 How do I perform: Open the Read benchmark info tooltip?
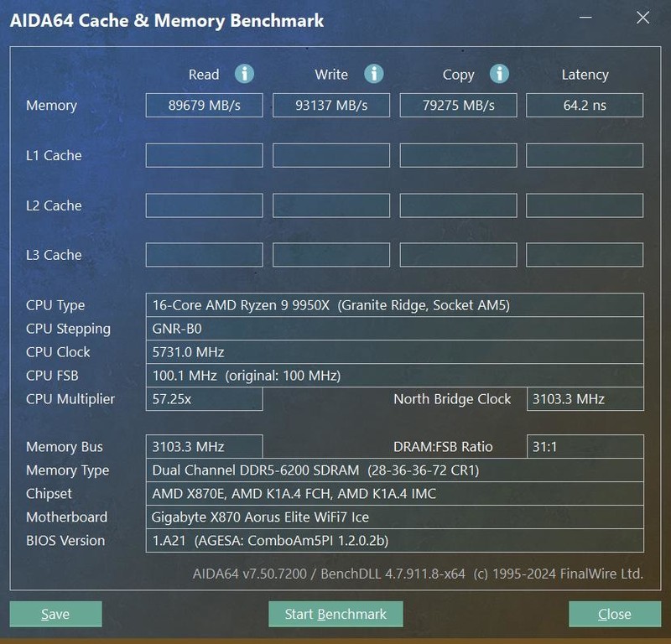coord(244,74)
